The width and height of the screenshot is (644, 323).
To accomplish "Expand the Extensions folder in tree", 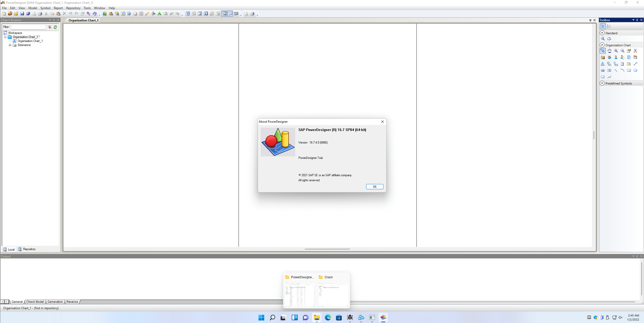I will coord(10,45).
